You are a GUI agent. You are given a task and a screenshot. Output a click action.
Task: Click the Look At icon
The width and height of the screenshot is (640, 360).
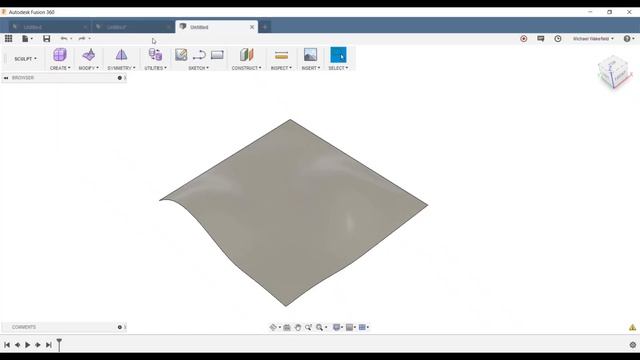pyautogui.click(x=287, y=327)
